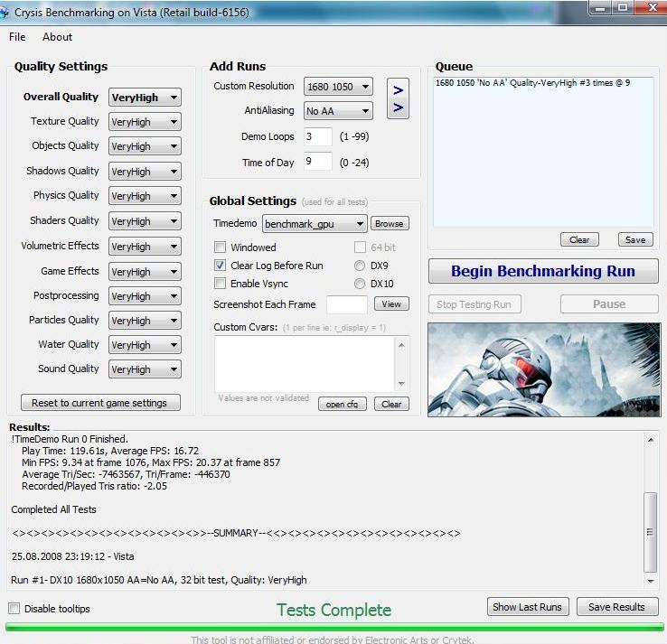Click Reset to current game settings
Screen dimensions: 667x644
tap(100, 403)
